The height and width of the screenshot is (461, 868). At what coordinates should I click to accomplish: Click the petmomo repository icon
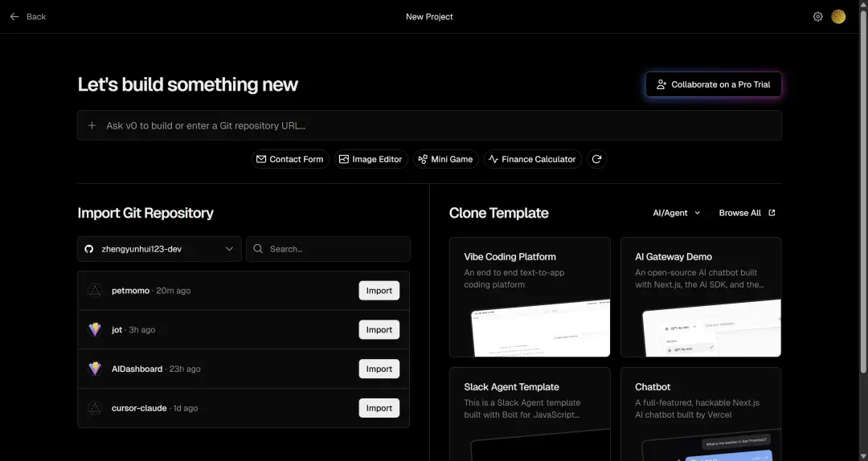click(x=95, y=291)
